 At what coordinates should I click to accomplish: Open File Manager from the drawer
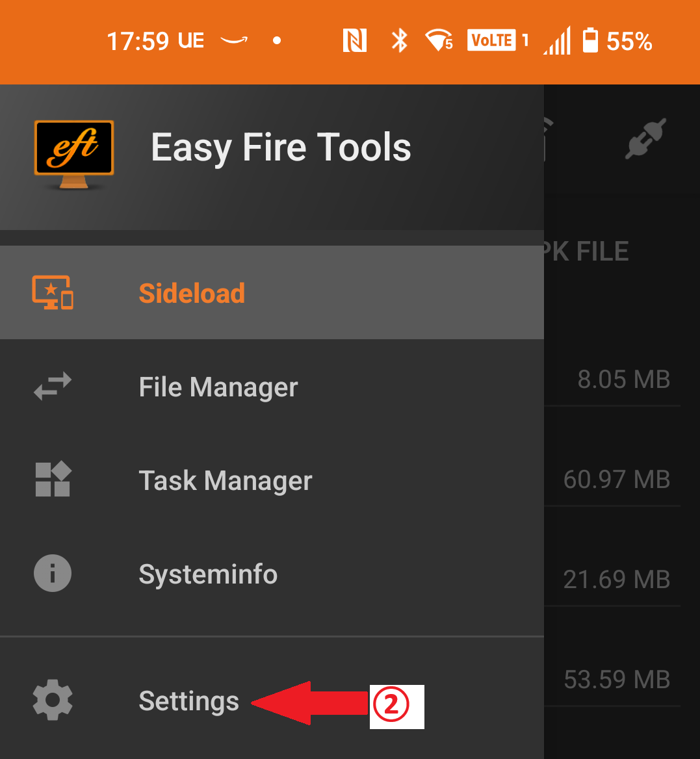click(x=218, y=386)
